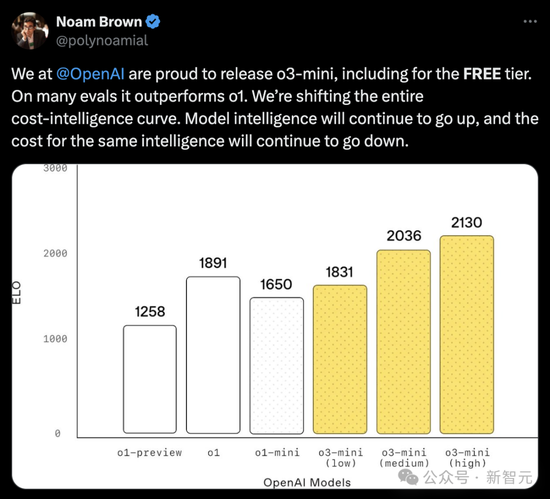Viewport: 550px width, 499px height.
Task: Click the WeChat logo watermark icon
Action: (408, 477)
